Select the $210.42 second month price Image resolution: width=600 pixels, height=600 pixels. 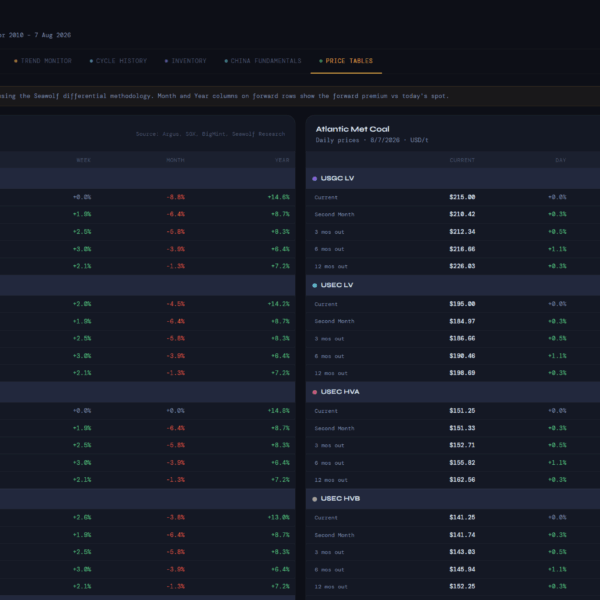462,214
